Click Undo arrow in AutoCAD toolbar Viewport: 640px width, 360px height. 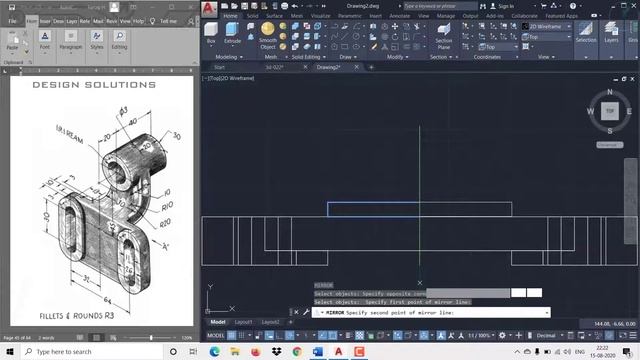tap(295, 6)
